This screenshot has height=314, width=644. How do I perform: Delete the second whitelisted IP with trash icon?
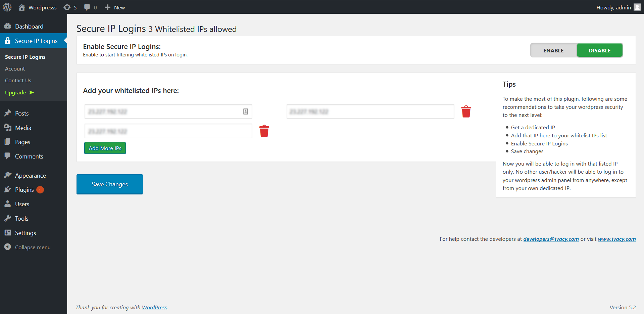[x=466, y=111]
